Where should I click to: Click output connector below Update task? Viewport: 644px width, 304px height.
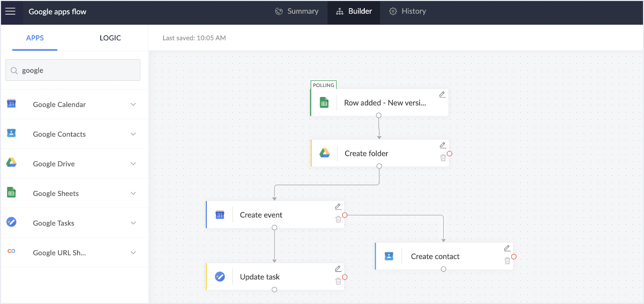(x=274, y=289)
